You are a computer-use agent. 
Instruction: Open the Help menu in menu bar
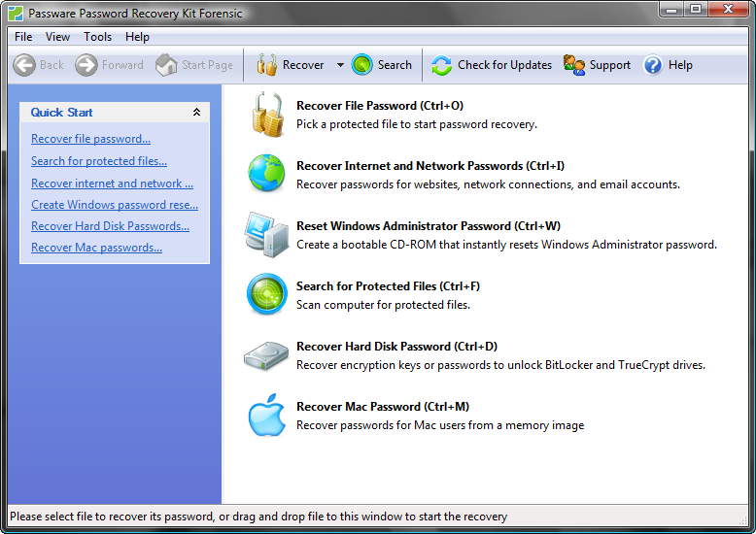pos(137,37)
